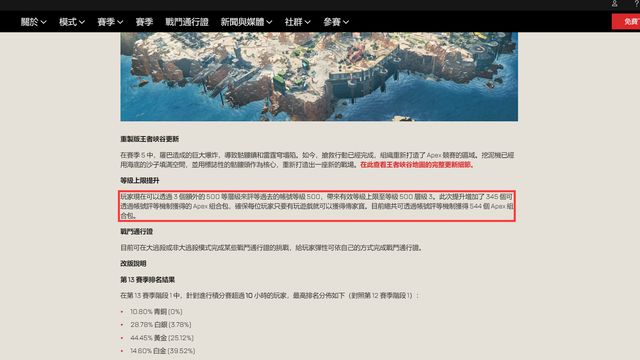This screenshot has width=640, height=360.
Task: Open the 關於 dropdown menu
Action: tap(33, 22)
